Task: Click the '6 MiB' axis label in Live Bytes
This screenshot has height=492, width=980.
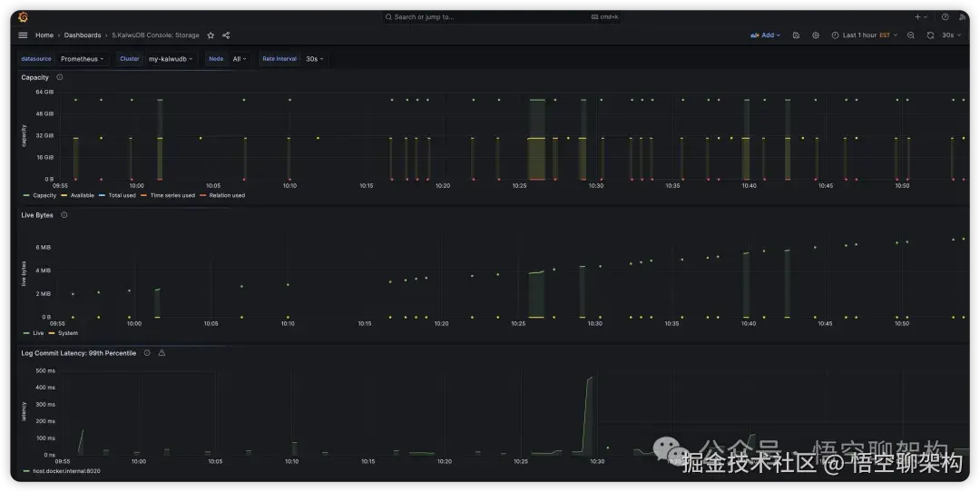Action: pyautogui.click(x=44, y=248)
